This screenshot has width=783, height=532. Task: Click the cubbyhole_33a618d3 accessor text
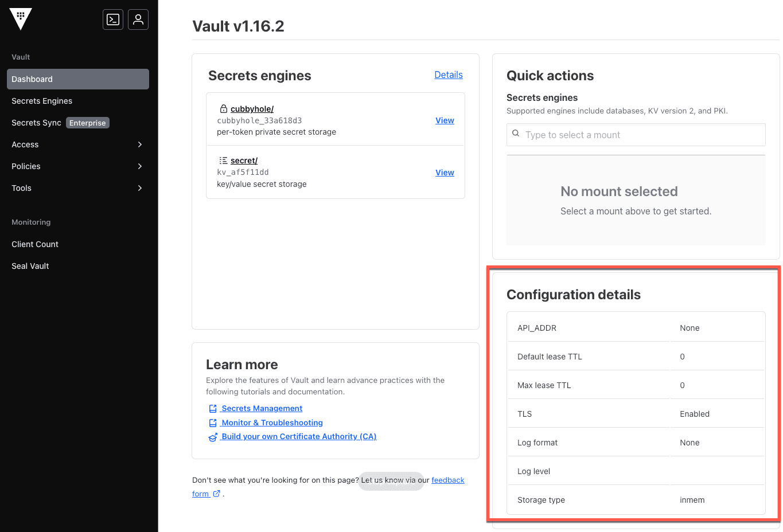point(259,120)
